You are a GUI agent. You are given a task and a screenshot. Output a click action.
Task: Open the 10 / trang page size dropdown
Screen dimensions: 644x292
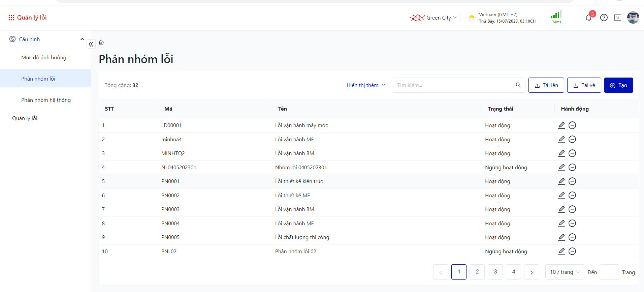[565, 272]
